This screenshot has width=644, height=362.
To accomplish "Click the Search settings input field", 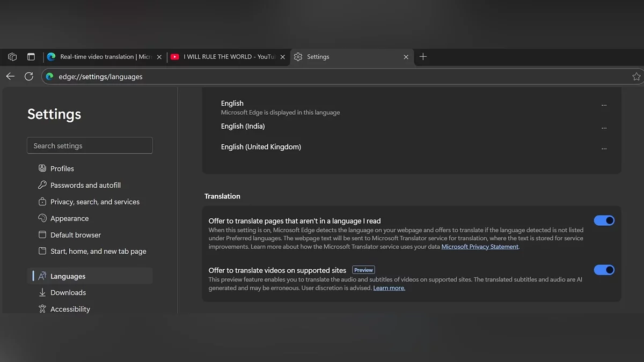I will pos(90,146).
